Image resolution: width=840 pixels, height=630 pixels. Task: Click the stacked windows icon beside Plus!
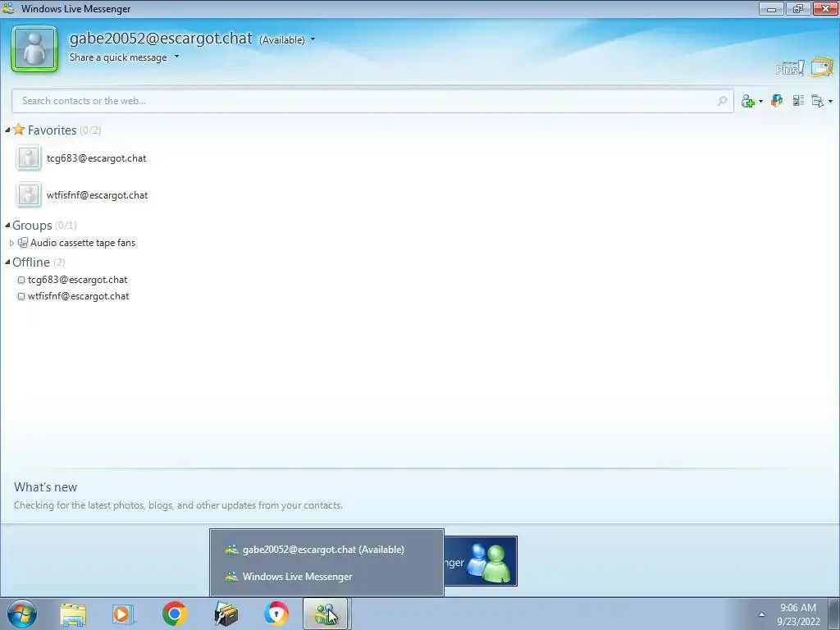(x=821, y=67)
